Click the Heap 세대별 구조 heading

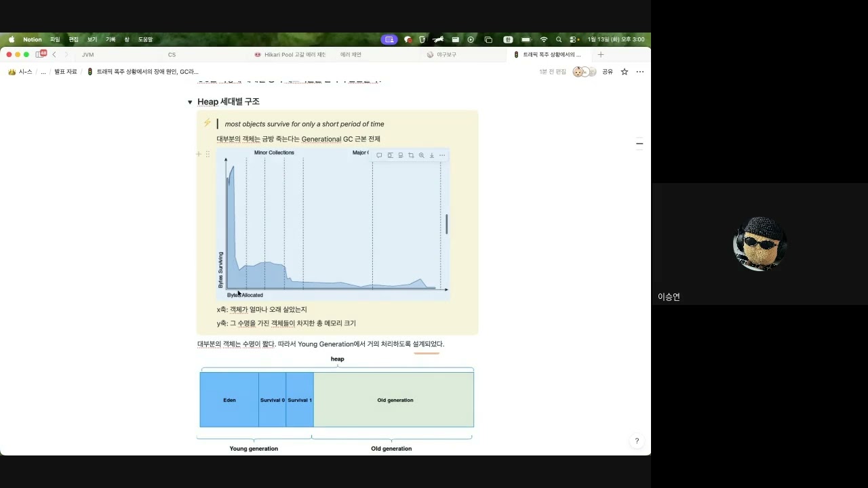pos(229,102)
